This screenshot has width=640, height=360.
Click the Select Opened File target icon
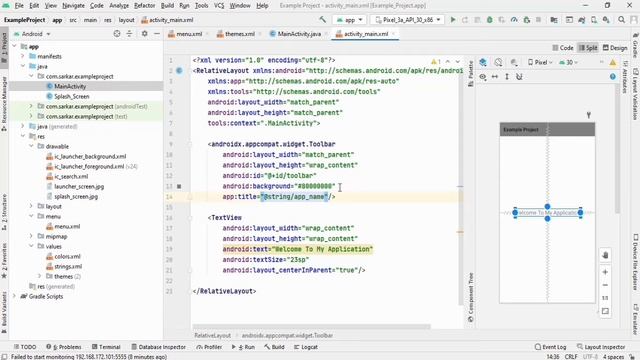(x=117, y=34)
